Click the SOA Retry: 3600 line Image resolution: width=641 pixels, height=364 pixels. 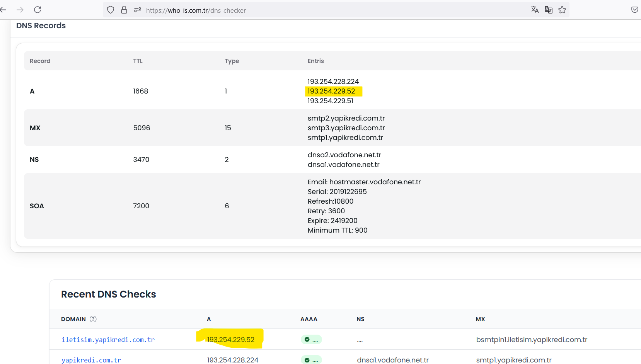tap(326, 211)
